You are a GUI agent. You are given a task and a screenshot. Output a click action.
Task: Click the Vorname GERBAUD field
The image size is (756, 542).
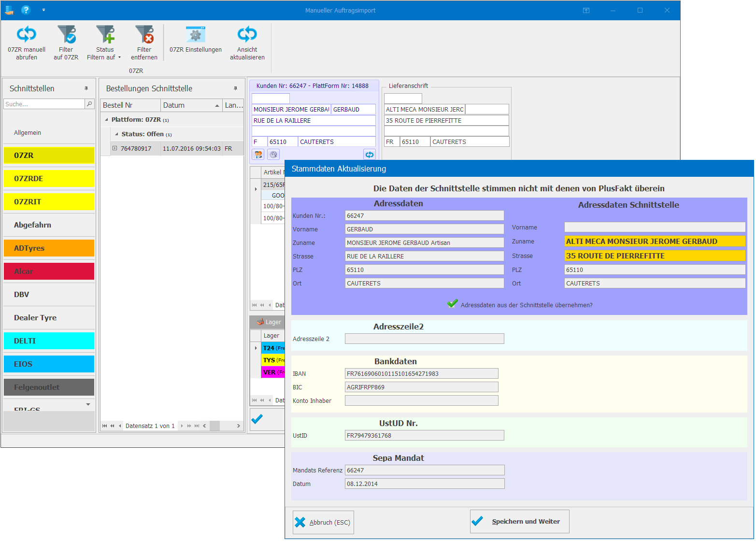(424, 229)
